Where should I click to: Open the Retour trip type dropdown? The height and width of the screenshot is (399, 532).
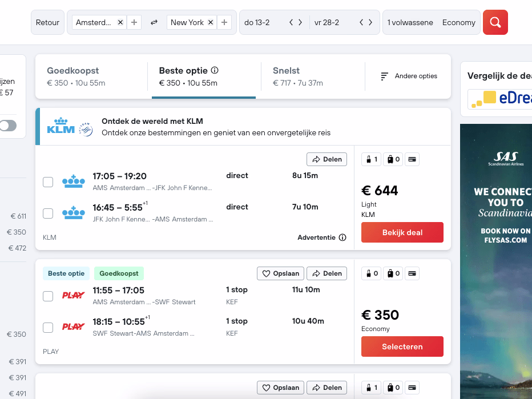pos(47,22)
